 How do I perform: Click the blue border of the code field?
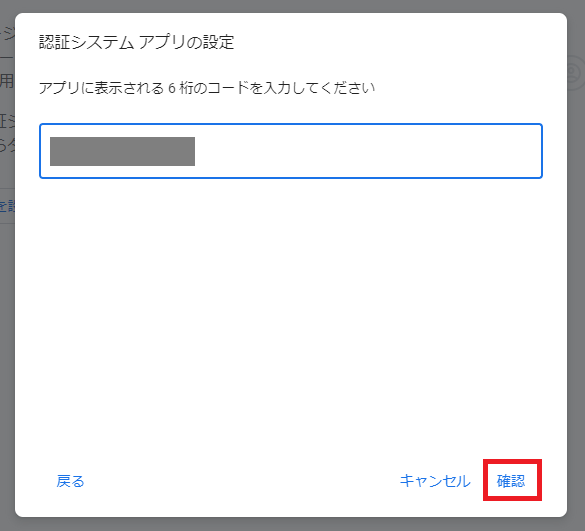(291, 124)
